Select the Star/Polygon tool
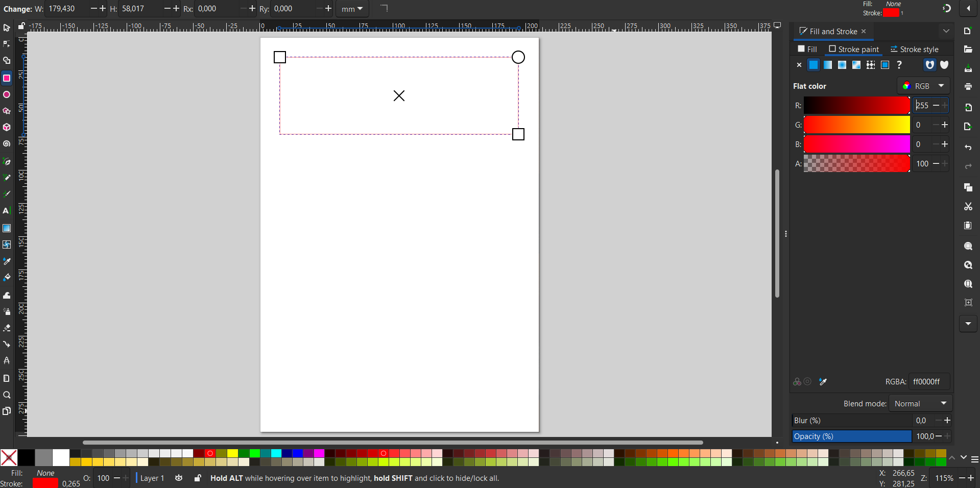Viewport: 980px width, 488px height. pyautogui.click(x=7, y=111)
